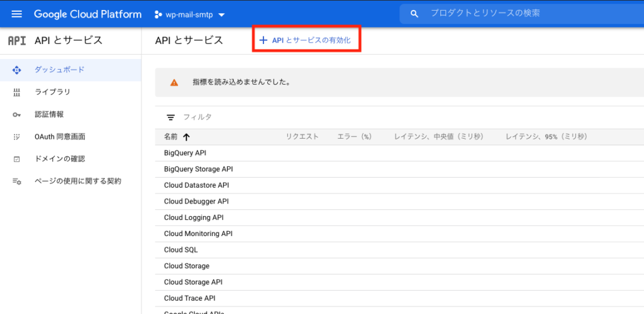Screen dimensions: 644x314
Task: Click the library icon in sidebar
Action: click(x=17, y=92)
